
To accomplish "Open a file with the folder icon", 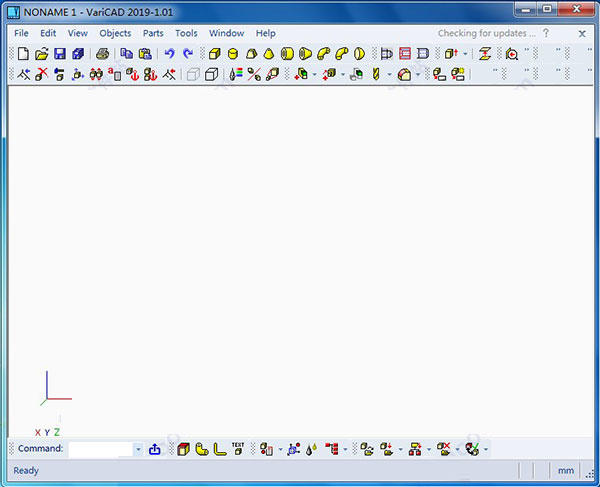I will [x=42, y=54].
